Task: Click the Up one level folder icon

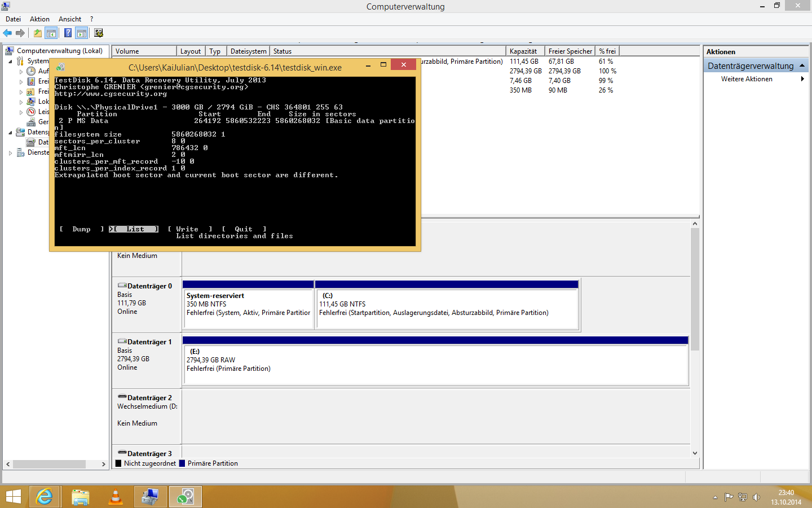Action: tap(37, 33)
